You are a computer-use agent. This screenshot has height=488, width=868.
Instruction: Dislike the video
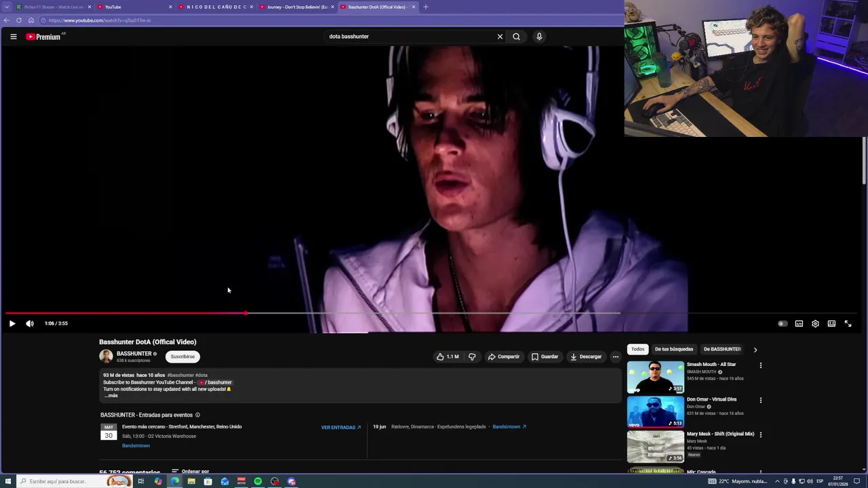pos(472,357)
